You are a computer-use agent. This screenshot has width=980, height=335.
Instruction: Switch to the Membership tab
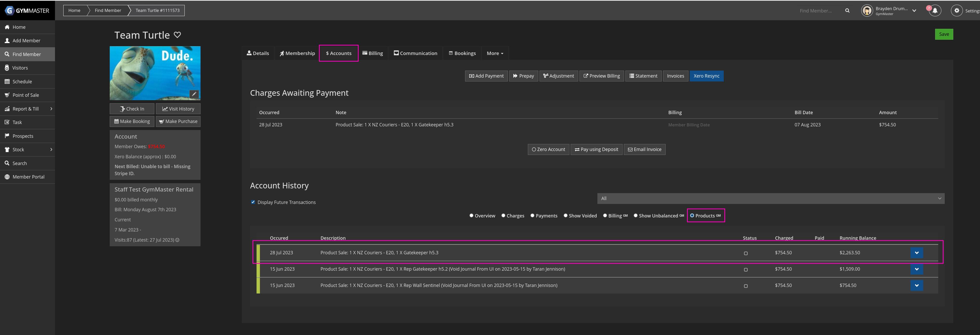[x=297, y=53]
